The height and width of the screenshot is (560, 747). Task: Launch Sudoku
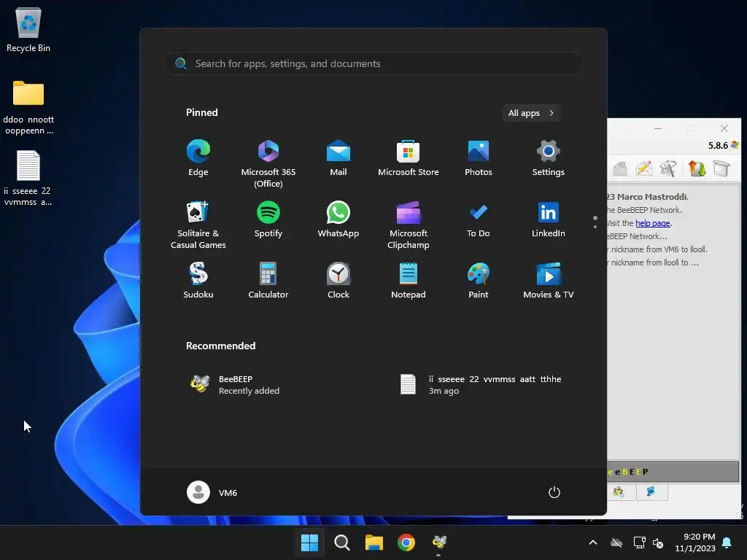198,281
